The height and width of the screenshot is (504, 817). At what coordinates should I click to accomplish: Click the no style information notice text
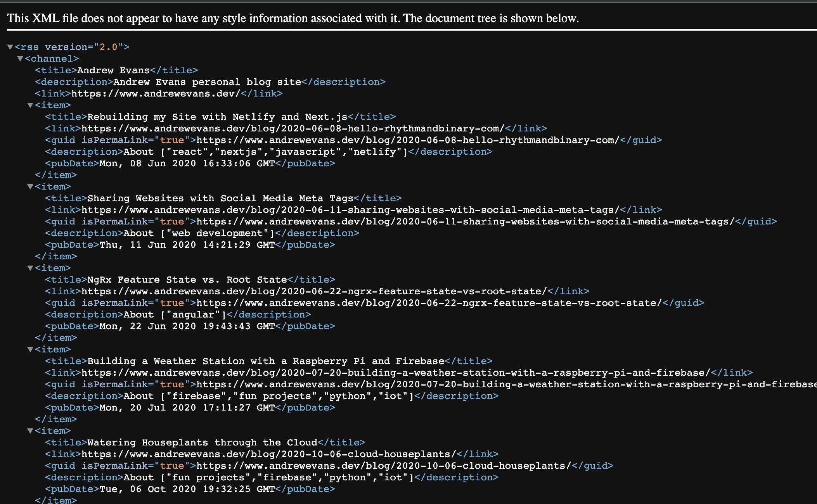(293, 18)
